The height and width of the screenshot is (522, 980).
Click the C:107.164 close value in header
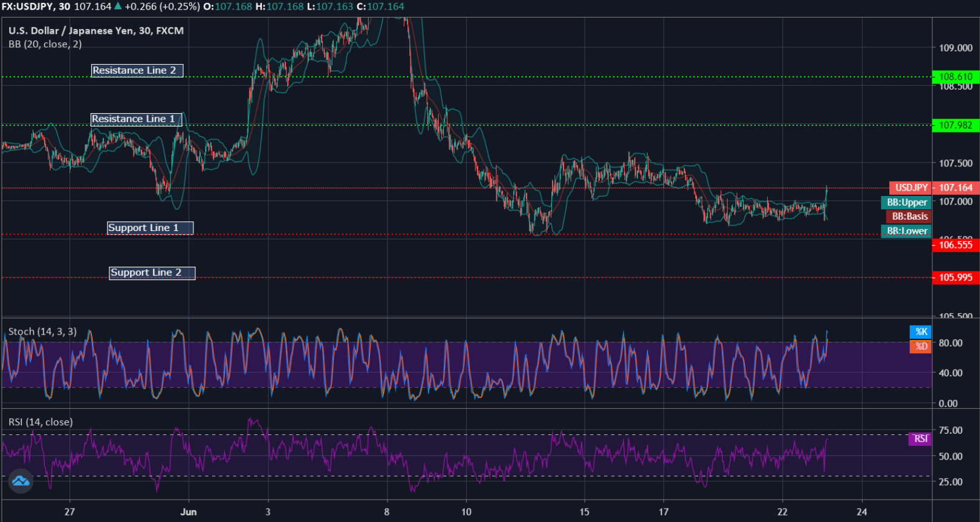381,7
